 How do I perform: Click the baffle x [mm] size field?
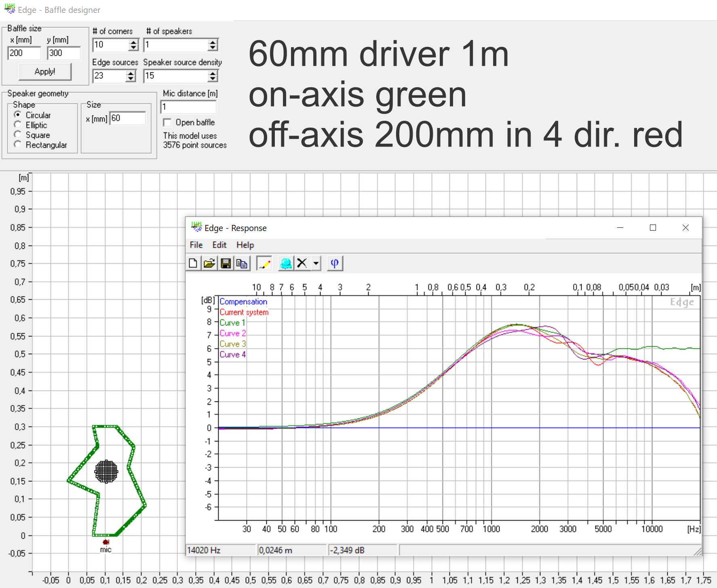[24, 53]
